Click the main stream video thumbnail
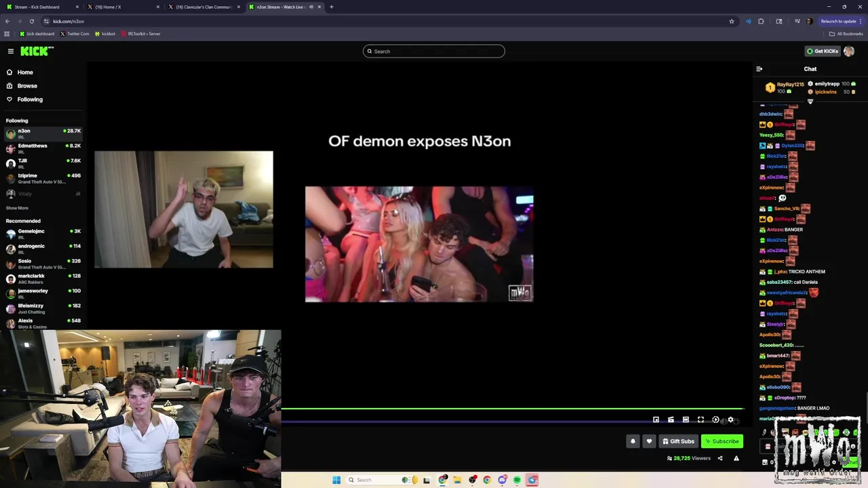This screenshot has width=868, height=488. tap(419, 244)
